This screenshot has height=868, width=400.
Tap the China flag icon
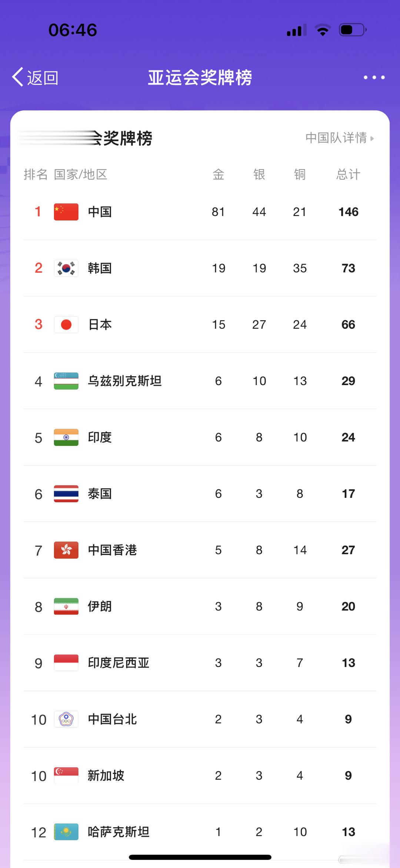point(66,212)
